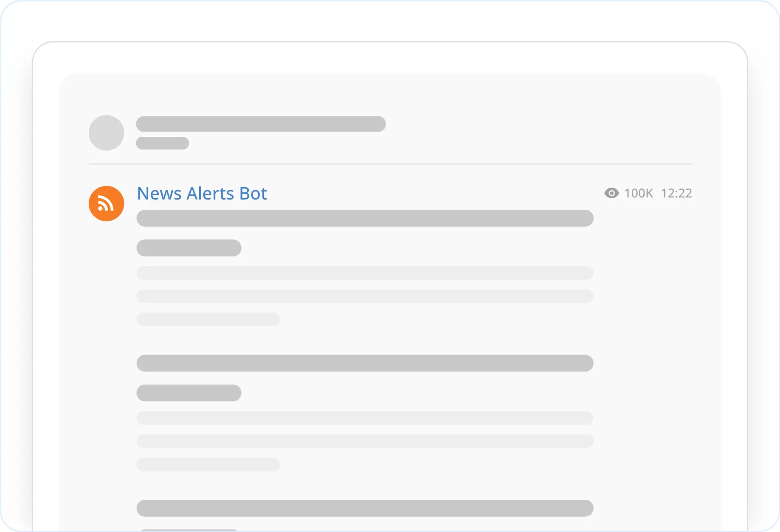The height and width of the screenshot is (532, 780).
Task: Click second article's second light text line
Action: click(x=365, y=441)
